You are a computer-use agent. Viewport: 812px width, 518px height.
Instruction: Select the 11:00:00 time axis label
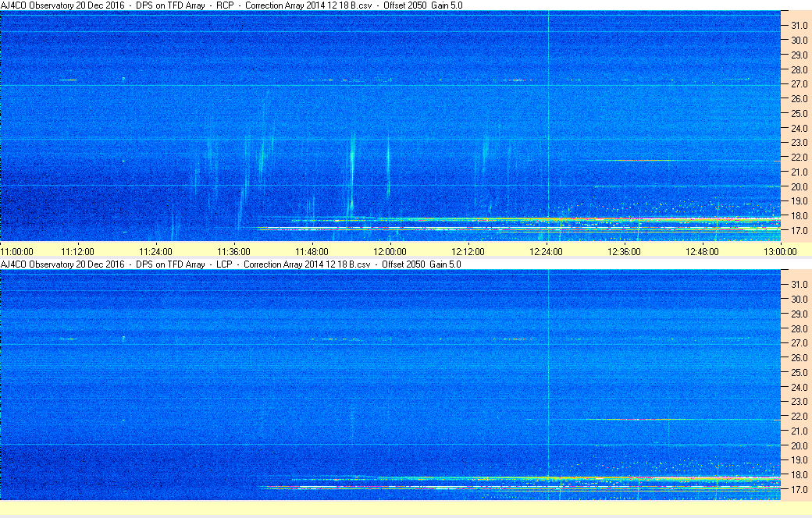click(17, 251)
